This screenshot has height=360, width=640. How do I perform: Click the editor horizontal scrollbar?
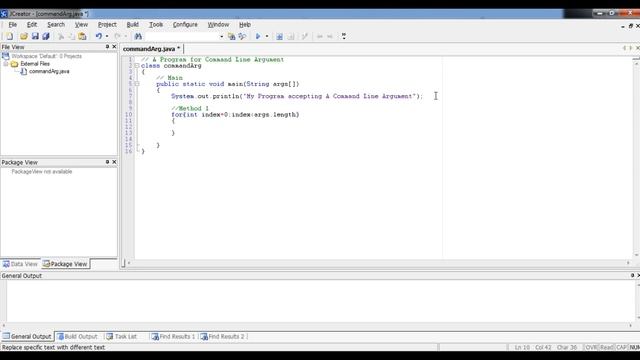(x=378, y=263)
